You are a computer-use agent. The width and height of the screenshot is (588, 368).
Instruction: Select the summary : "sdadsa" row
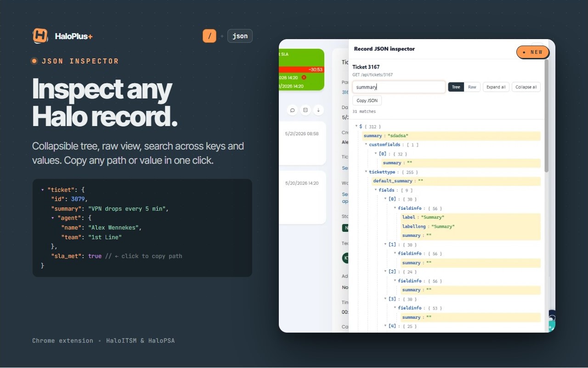(x=451, y=136)
